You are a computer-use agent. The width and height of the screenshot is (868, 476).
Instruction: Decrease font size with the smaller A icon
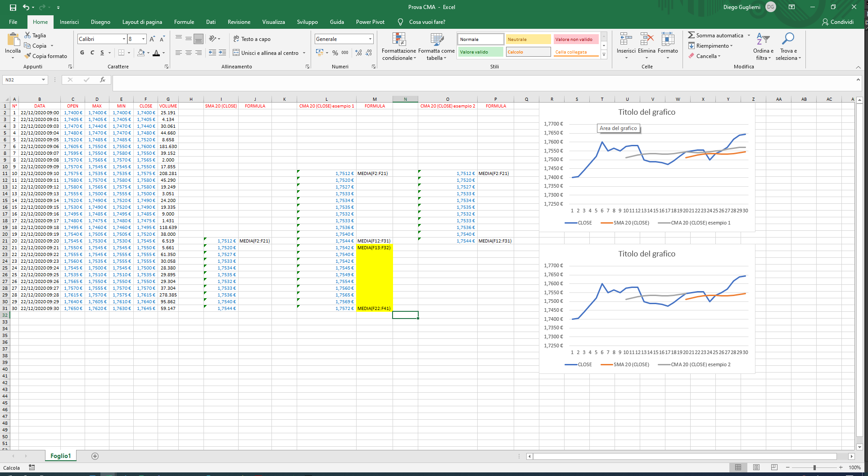[162, 39]
